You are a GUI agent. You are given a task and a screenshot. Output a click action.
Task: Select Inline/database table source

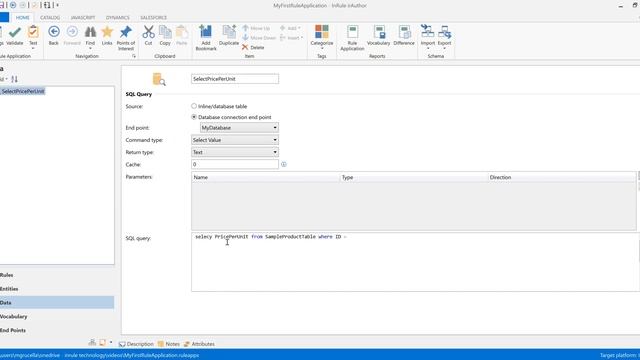click(x=194, y=106)
